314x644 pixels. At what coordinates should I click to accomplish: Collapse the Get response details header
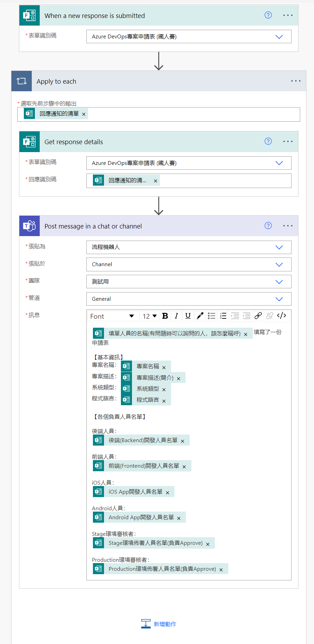[159, 141]
